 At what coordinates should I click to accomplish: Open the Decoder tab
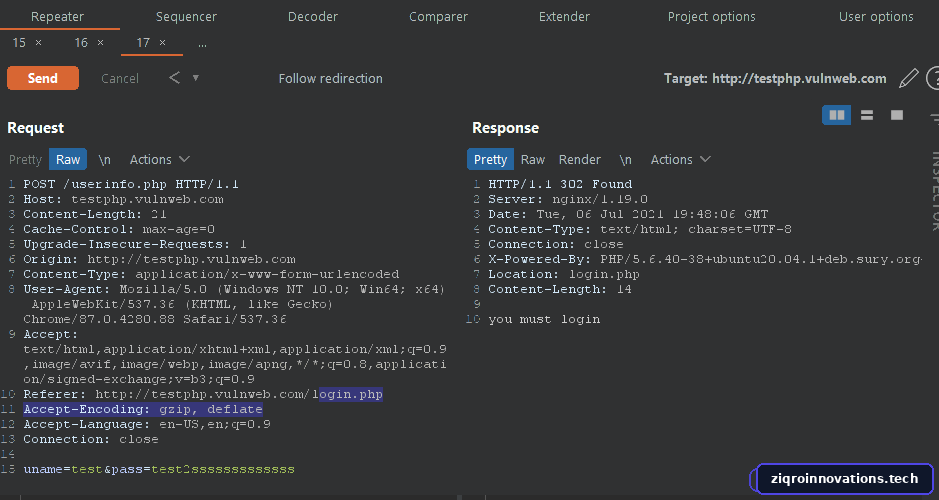(313, 17)
